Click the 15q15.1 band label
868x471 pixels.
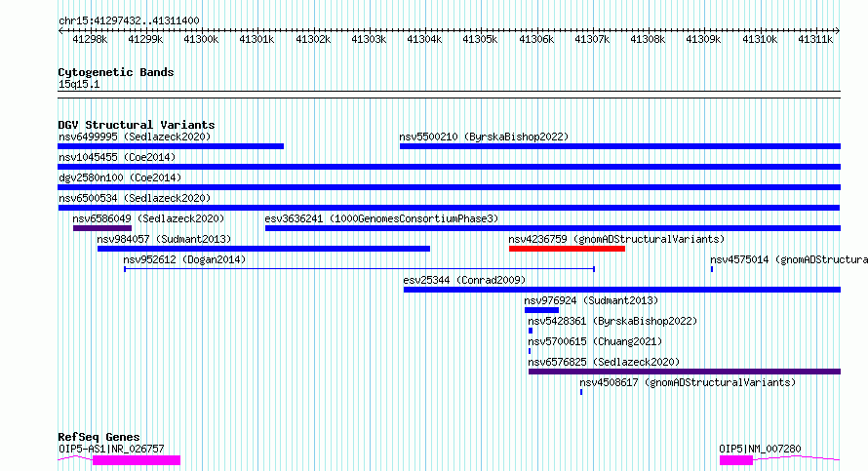click(79, 85)
